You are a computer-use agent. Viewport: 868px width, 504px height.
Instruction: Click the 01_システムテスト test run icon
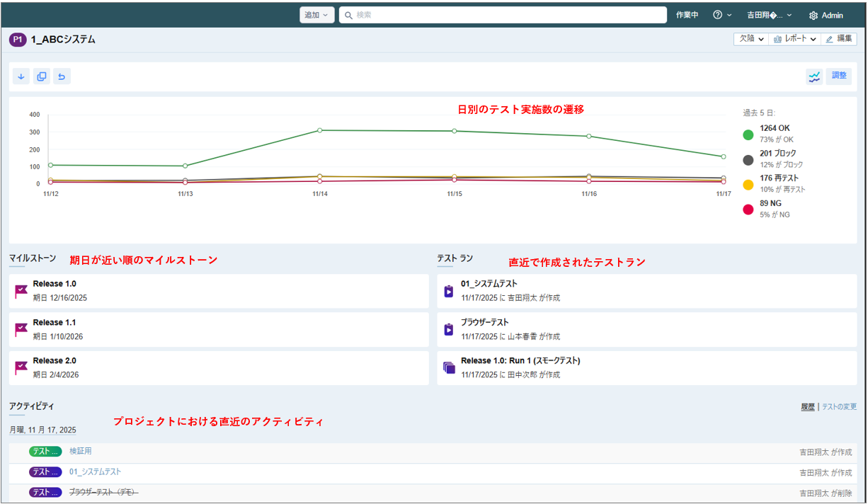click(449, 291)
